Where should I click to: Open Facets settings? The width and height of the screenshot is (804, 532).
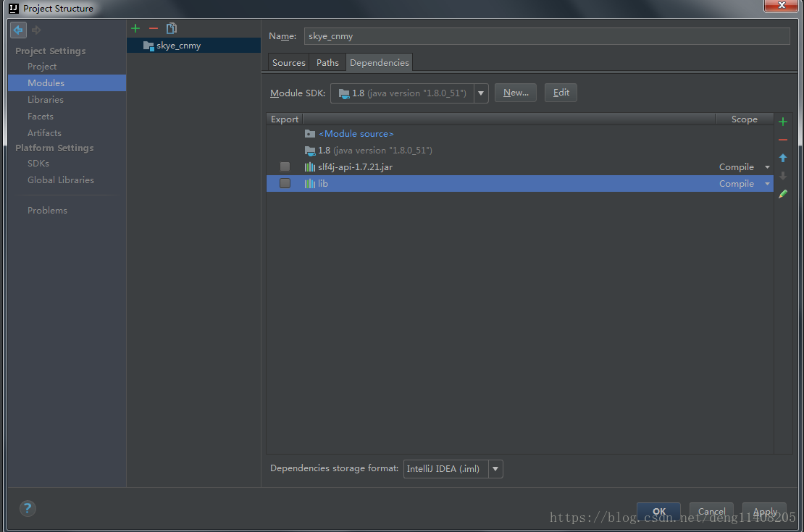[41, 117]
